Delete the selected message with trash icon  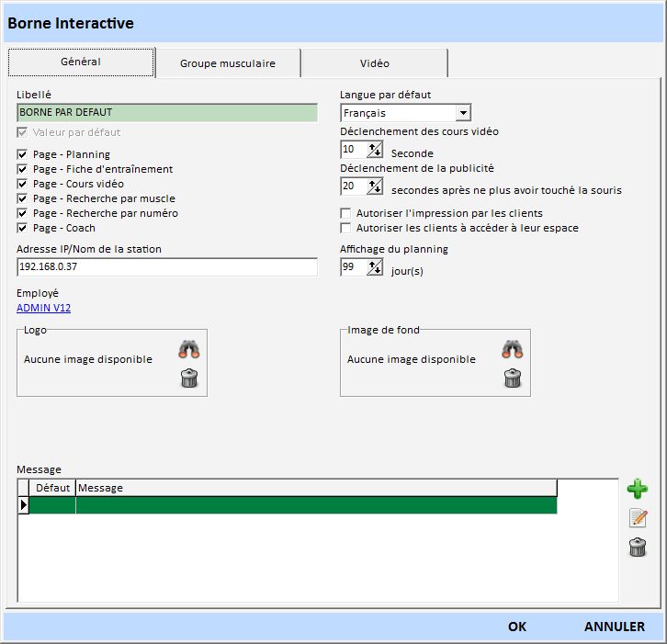(637, 548)
